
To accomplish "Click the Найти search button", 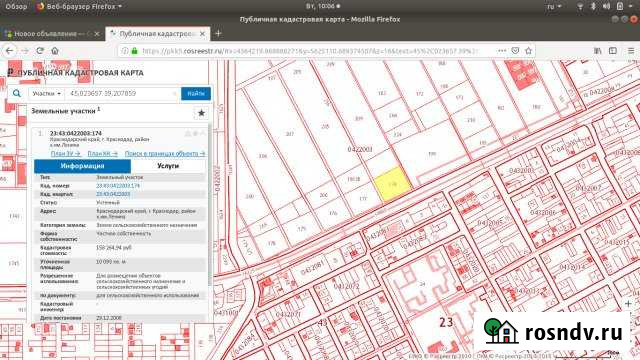I will tap(196, 93).
